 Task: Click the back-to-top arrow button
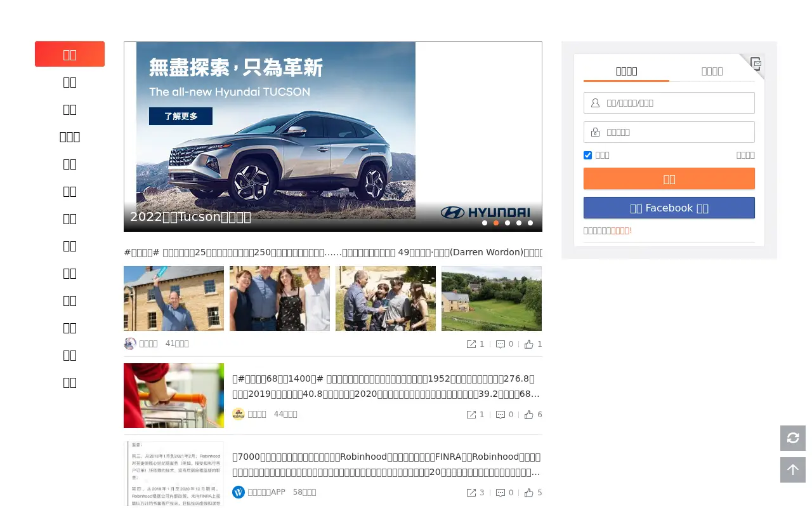(x=793, y=470)
